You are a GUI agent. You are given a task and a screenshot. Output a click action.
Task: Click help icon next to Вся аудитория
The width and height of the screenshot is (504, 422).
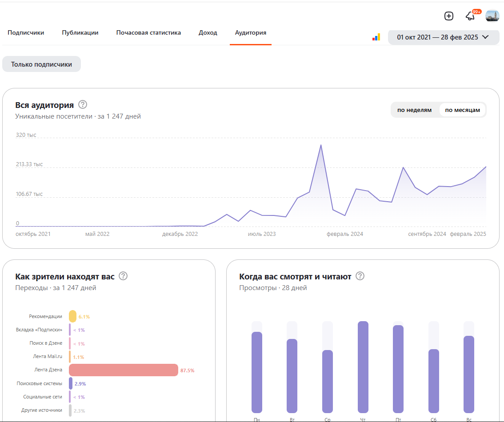(83, 105)
